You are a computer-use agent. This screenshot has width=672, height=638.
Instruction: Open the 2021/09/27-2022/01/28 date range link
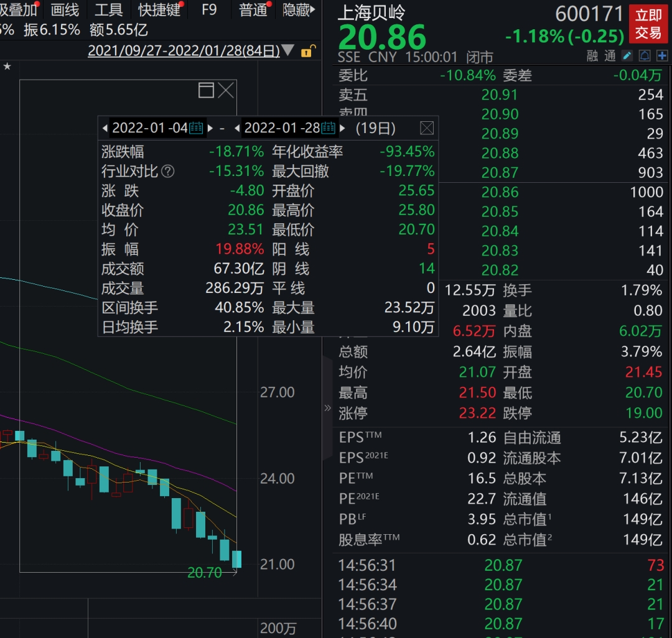184,51
